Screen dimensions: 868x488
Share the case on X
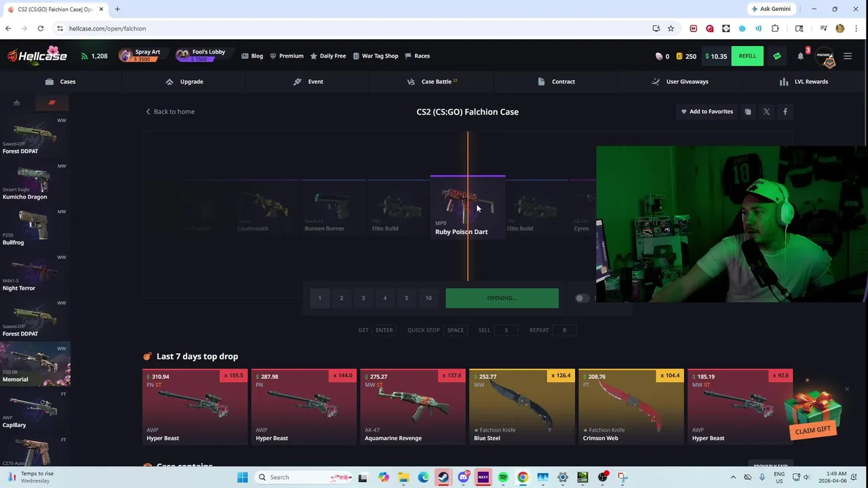pyautogui.click(x=766, y=112)
